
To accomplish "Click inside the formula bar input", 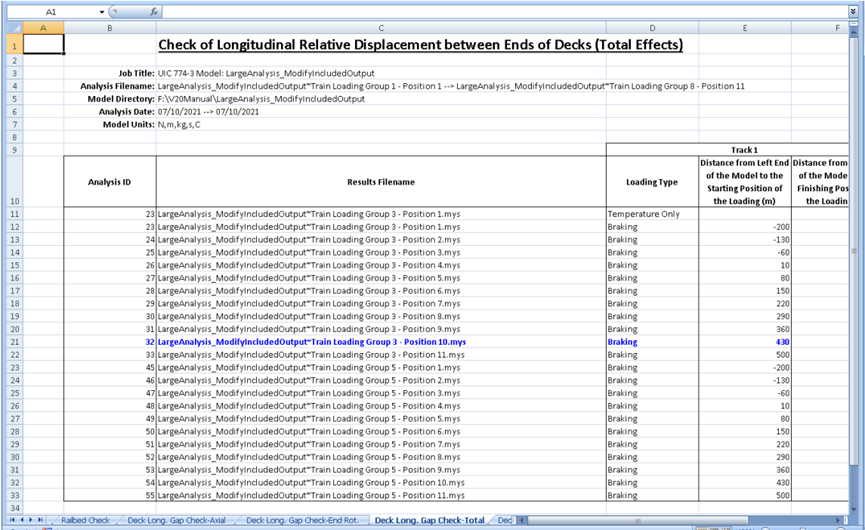I will tap(500, 12).
